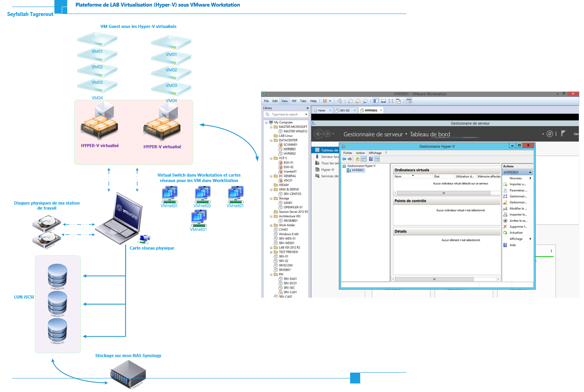Click the Supprimer action red X icon

[505, 227]
